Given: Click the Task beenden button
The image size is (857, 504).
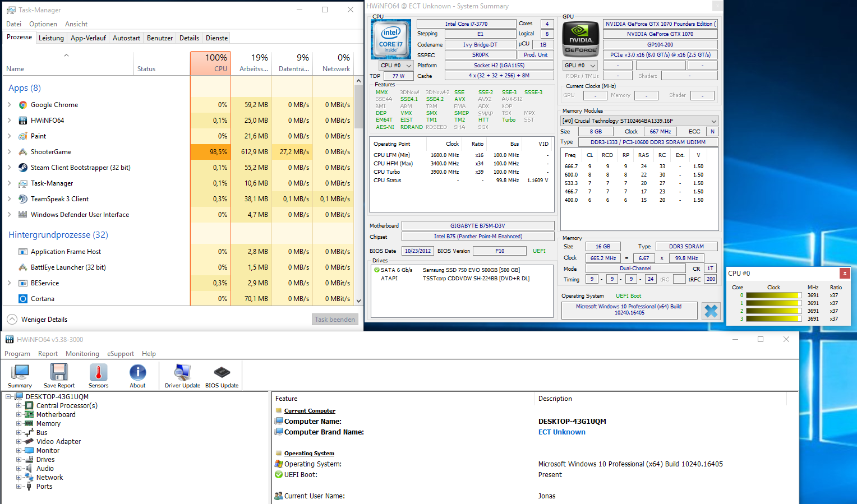Looking at the screenshot, I should 335,320.
